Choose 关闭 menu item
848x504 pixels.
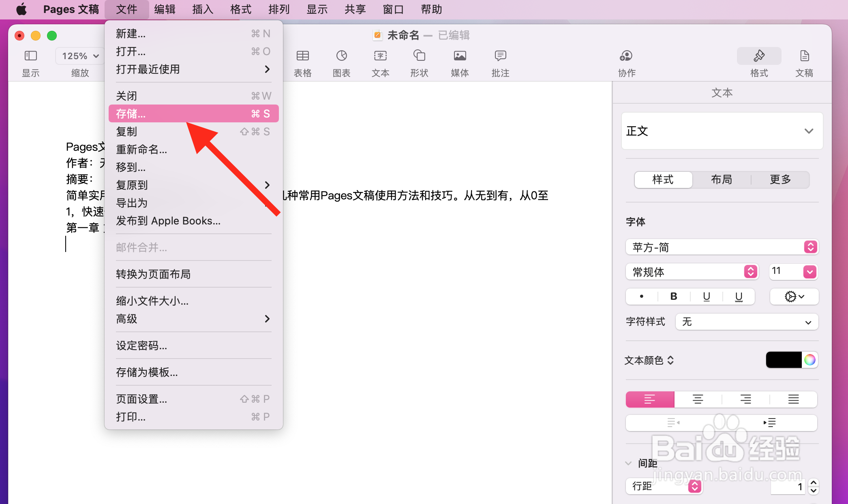click(193, 96)
